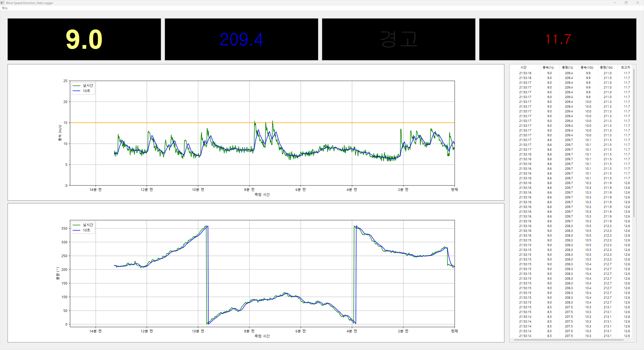Image resolution: width=644 pixels, height=350 pixels.
Task: Select the 풍속(1s) column header
Action: pos(548,68)
